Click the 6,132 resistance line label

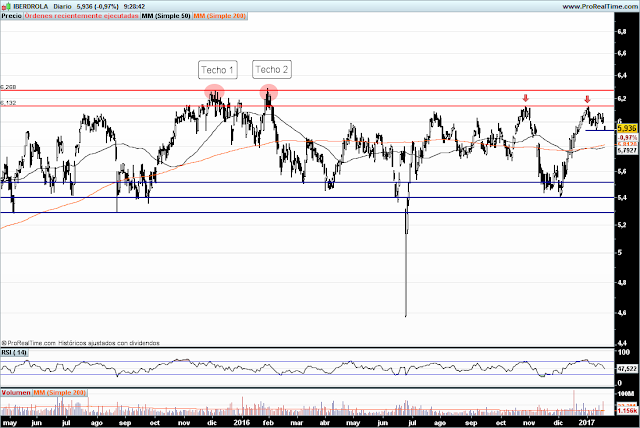pyautogui.click(x=8, y=103)
